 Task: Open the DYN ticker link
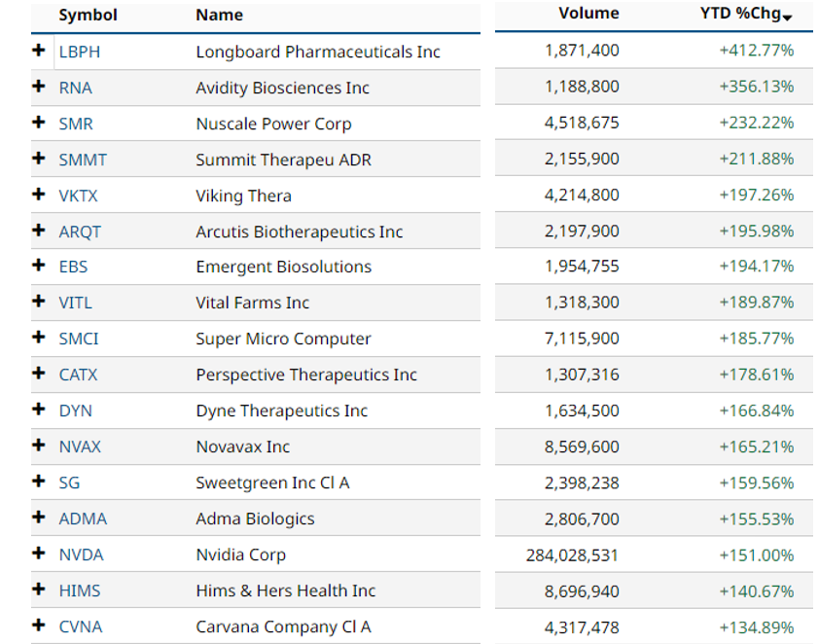point(75,411)
